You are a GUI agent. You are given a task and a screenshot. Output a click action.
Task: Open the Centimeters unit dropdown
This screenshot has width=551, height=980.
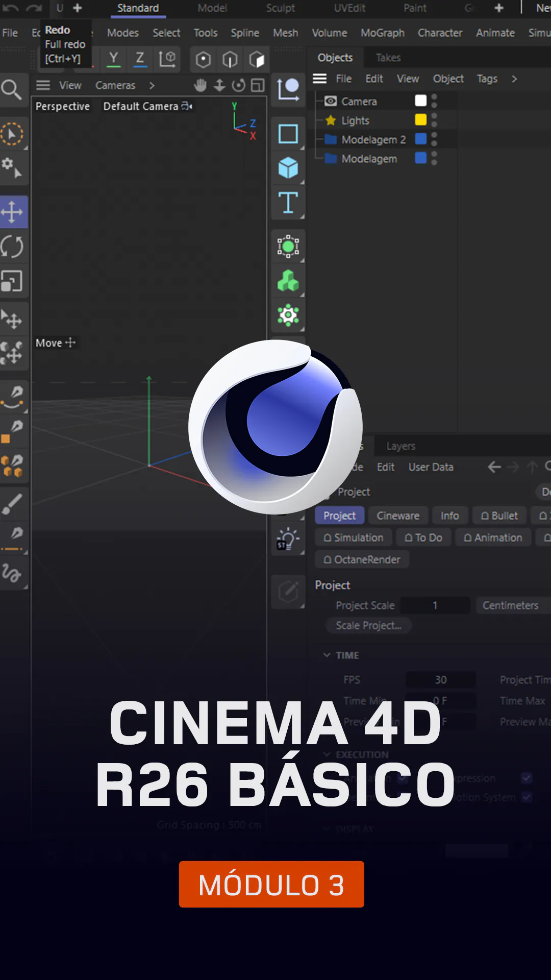tap(513, 605)
